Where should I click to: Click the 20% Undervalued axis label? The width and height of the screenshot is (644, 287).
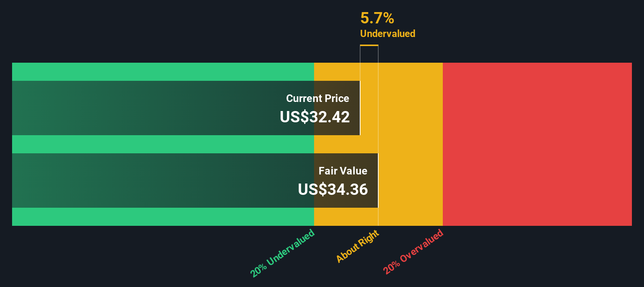point(282,253)
